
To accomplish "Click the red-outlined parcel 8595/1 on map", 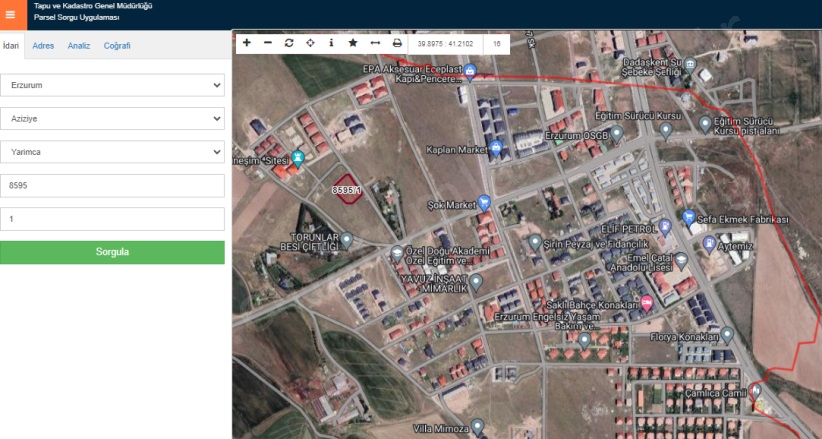I will click(344, 188).
